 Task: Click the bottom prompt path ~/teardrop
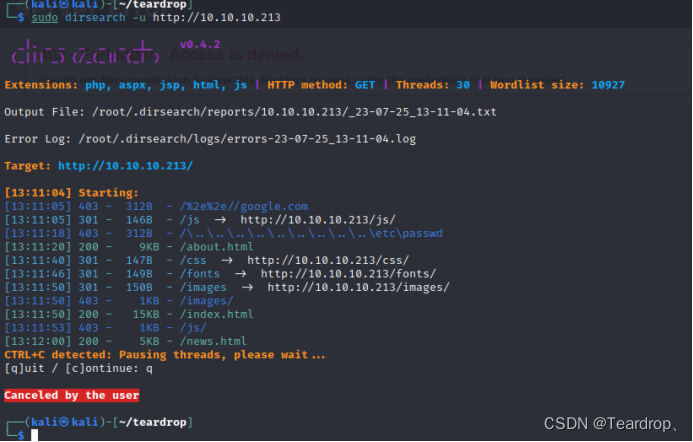pyautogui.click(x=152, y=422)
